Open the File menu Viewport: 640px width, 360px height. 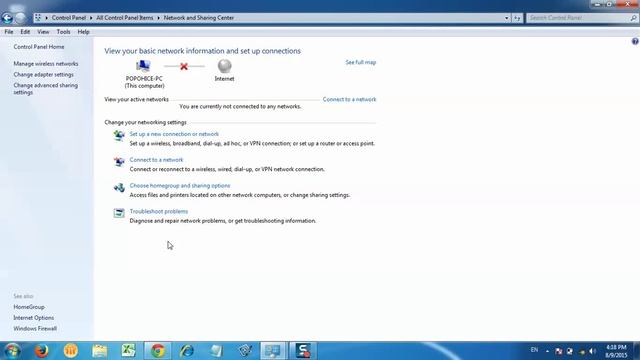coord(9,32)
